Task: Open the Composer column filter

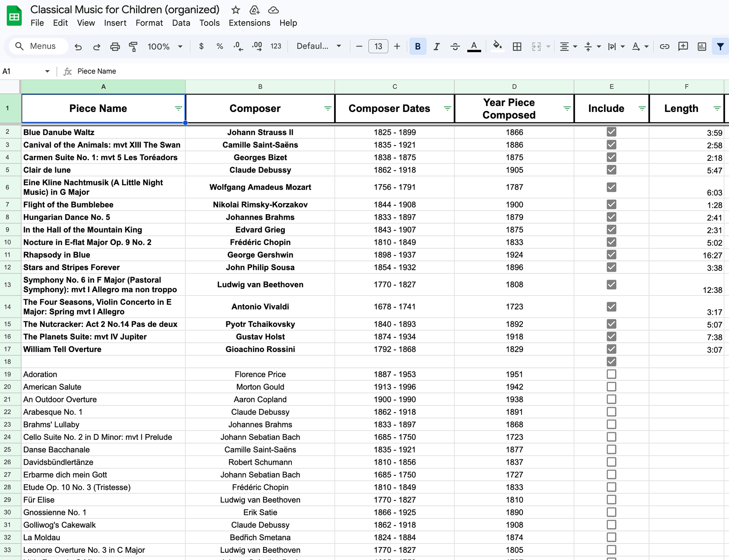Action: click(x=328, y=109)
